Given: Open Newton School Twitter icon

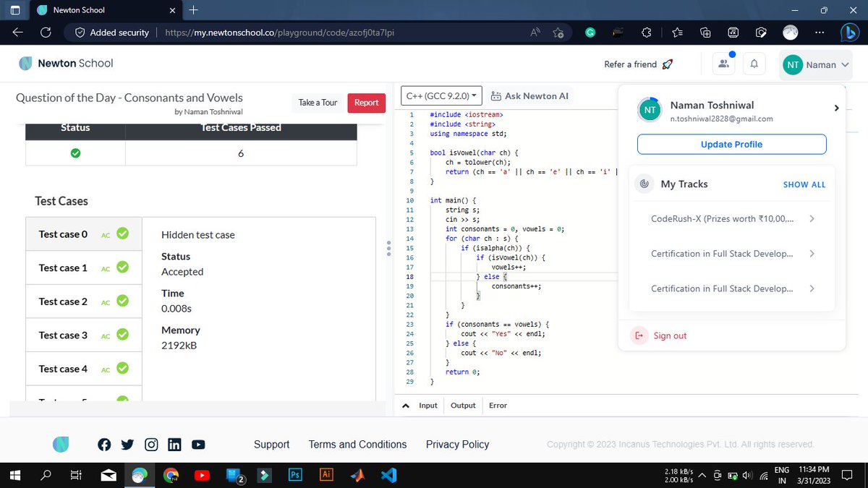Looking at the screenshot, I should (x=128, y=445).
